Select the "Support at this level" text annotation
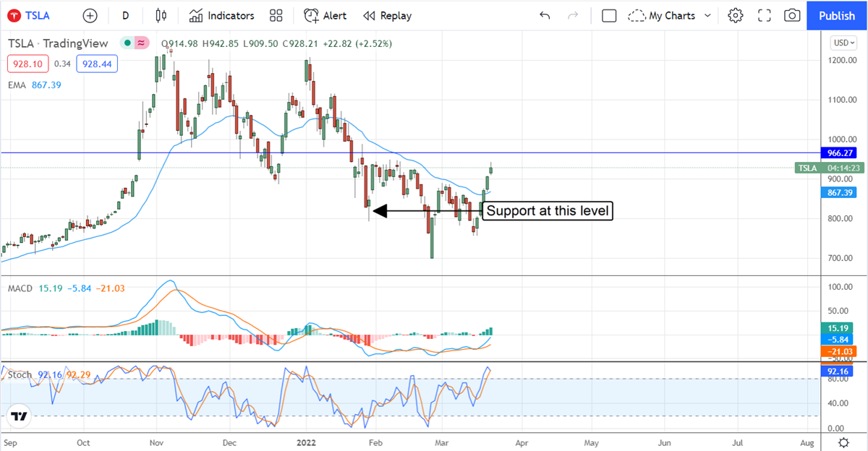The width and height of the screenshot is (868, 451). pos(548,211)
